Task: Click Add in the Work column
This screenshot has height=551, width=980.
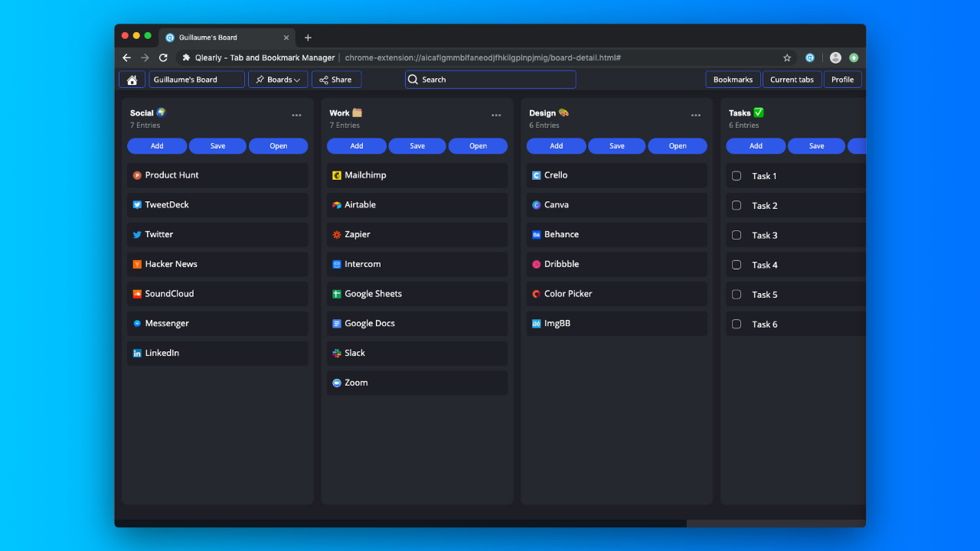Action: (357, 146)
